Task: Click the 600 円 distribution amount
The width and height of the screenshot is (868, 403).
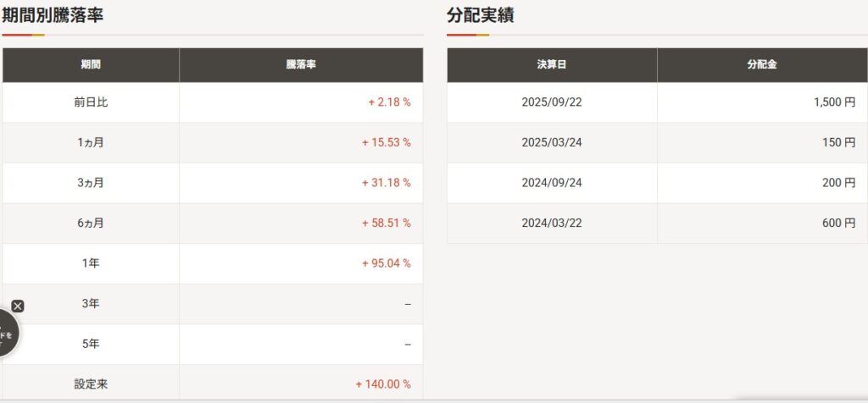Action: (838, 224)
